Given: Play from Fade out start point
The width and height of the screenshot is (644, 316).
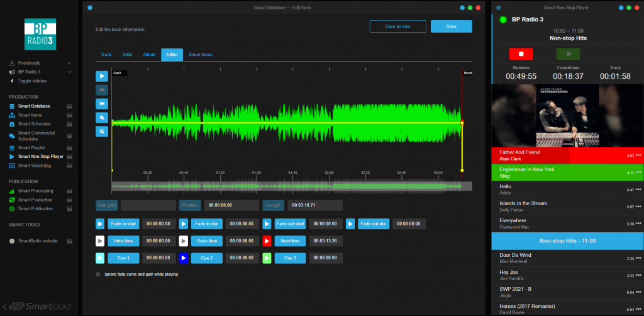Looking at the screenshot, I should pos(267,224).
